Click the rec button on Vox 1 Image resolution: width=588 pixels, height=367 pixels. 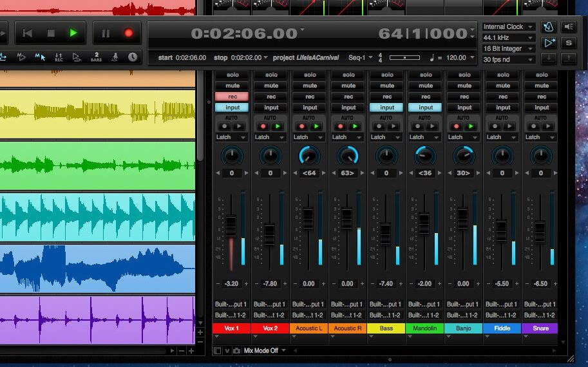coord(232,97)
